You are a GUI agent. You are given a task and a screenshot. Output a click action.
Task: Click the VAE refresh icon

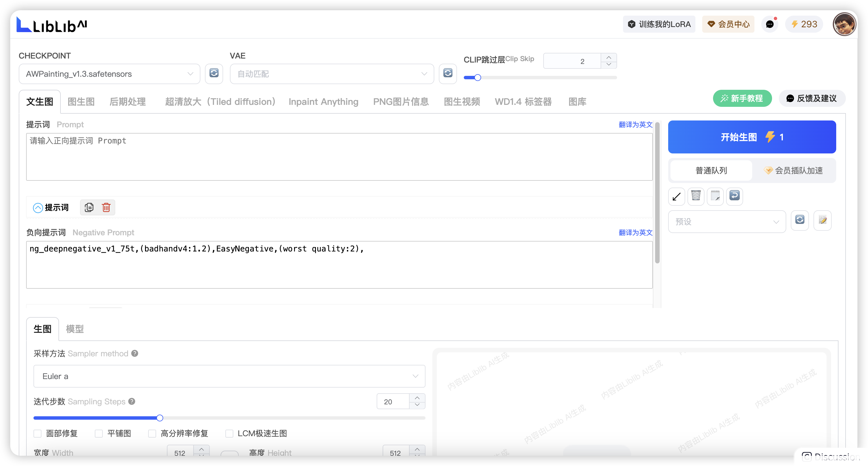[447, 73]
